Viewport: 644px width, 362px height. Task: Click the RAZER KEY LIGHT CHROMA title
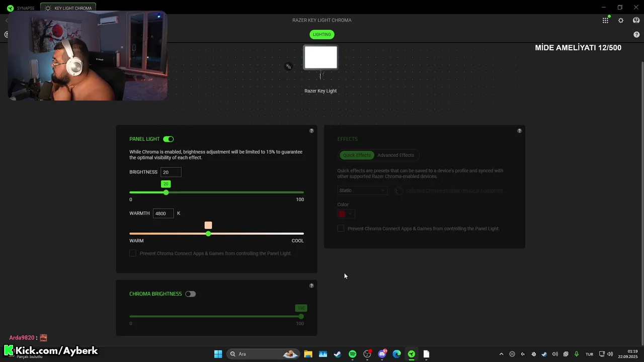click(x=322, y=20)
